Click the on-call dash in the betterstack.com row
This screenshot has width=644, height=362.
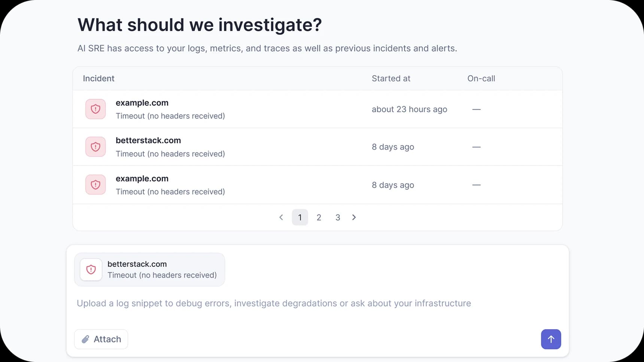(x=476, y=147)
